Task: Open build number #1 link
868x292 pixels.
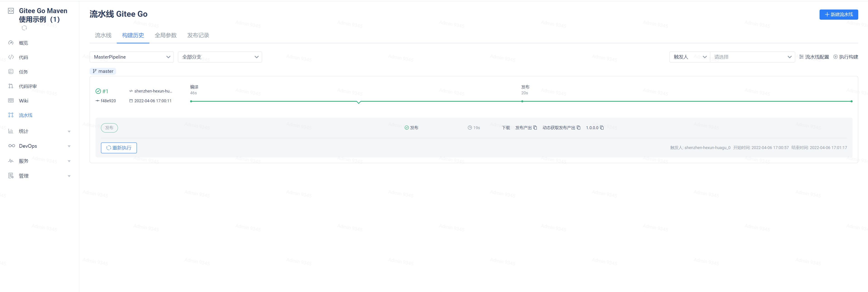Action: (105, 91)
